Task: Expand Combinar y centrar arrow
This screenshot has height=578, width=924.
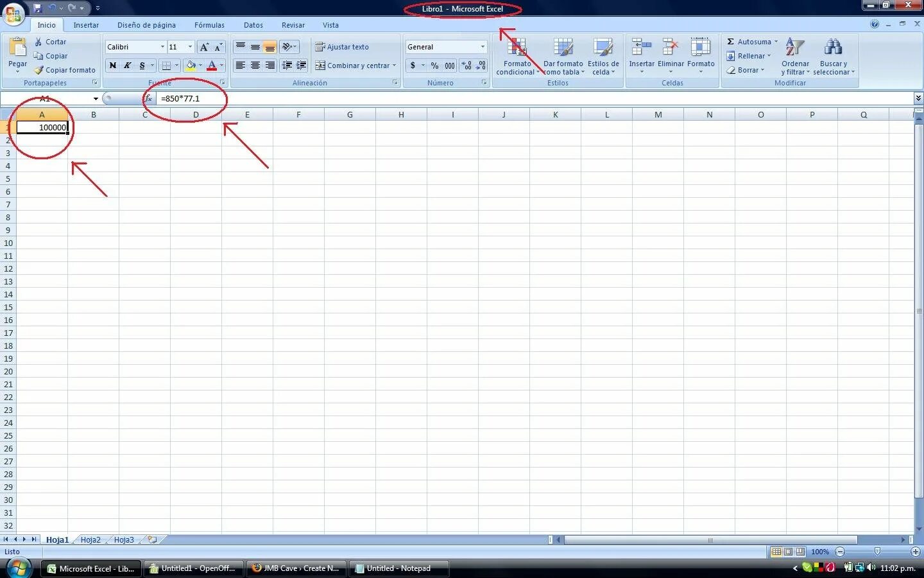Action: [394, 66]
